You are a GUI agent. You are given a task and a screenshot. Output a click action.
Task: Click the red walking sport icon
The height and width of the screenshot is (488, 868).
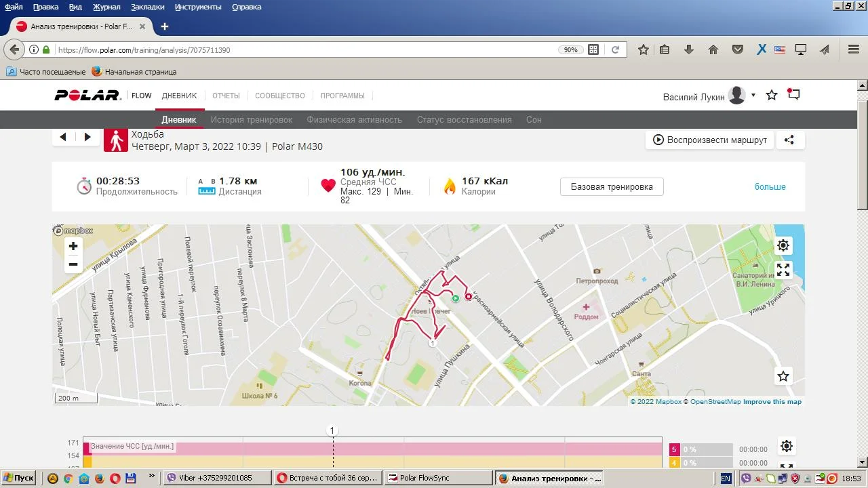[x=116, y=140]
